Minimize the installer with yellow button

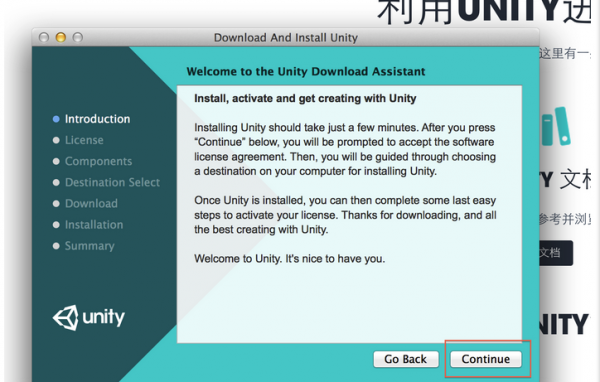(x=61, y=37)
